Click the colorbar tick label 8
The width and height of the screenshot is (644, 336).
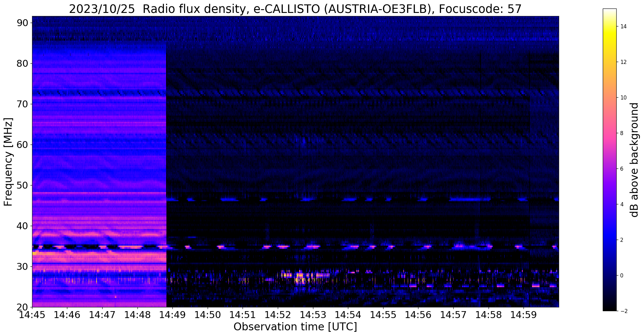click(621, 133)
